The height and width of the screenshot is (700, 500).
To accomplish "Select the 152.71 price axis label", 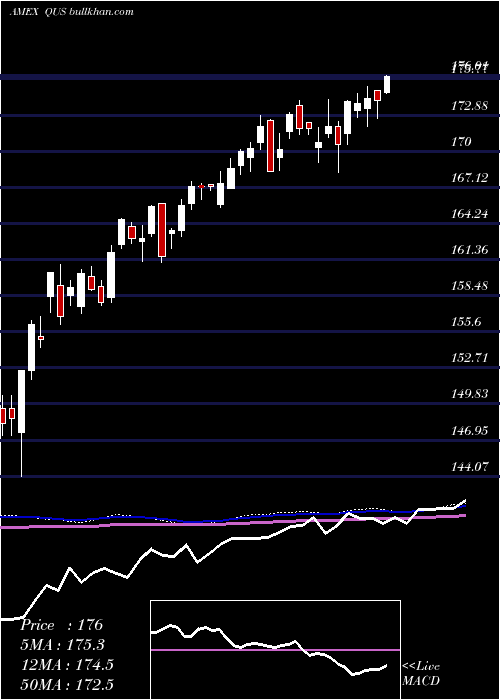I will pyautogui.click(x=470, y=358).
